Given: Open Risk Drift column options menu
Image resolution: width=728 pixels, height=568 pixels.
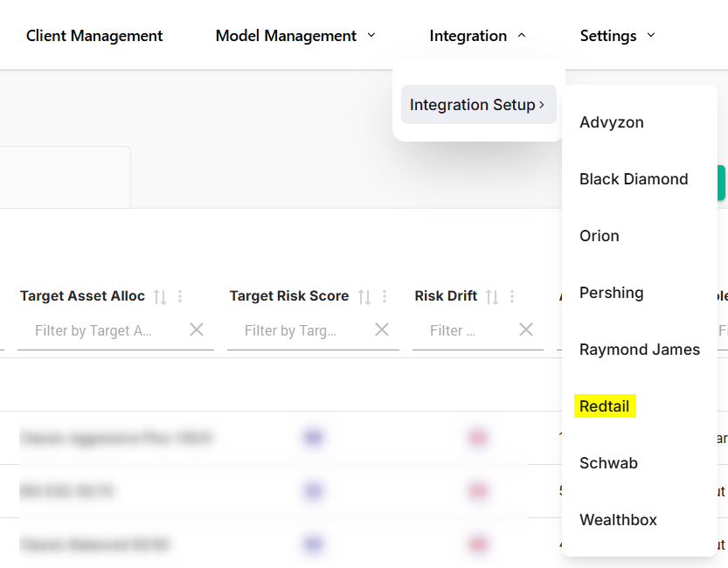Looking at the screenshot, I should tap(512, 296).
